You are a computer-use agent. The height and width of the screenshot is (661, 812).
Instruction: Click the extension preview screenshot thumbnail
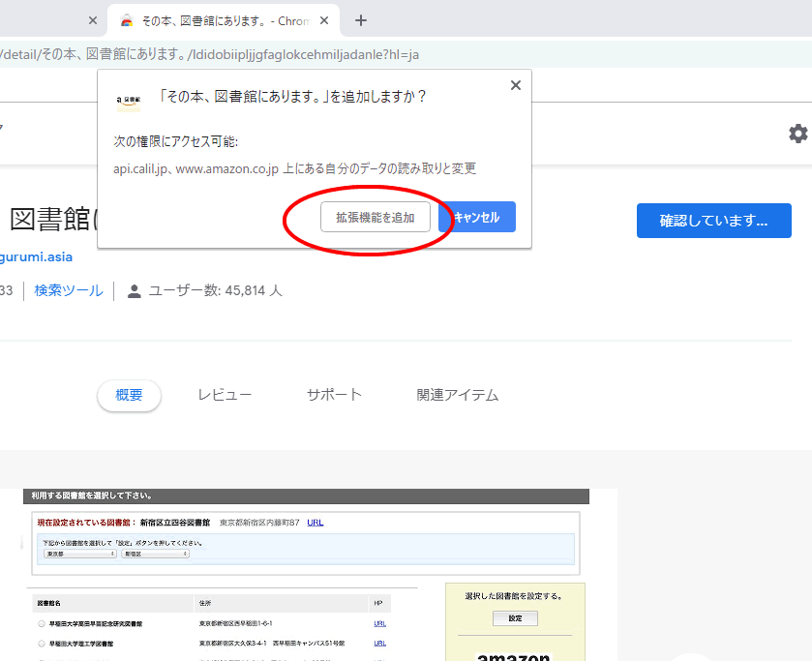click(309, 574)
